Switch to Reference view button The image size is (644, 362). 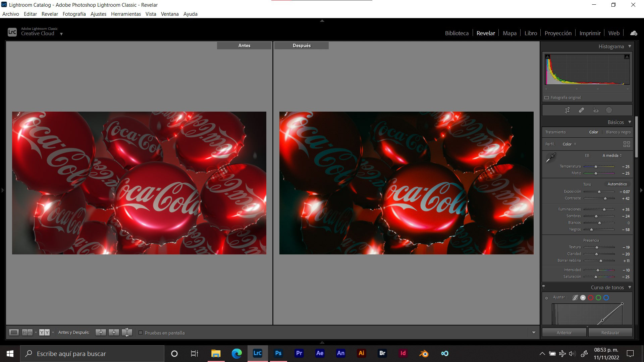pyautogui.click(x=28, y=333)
